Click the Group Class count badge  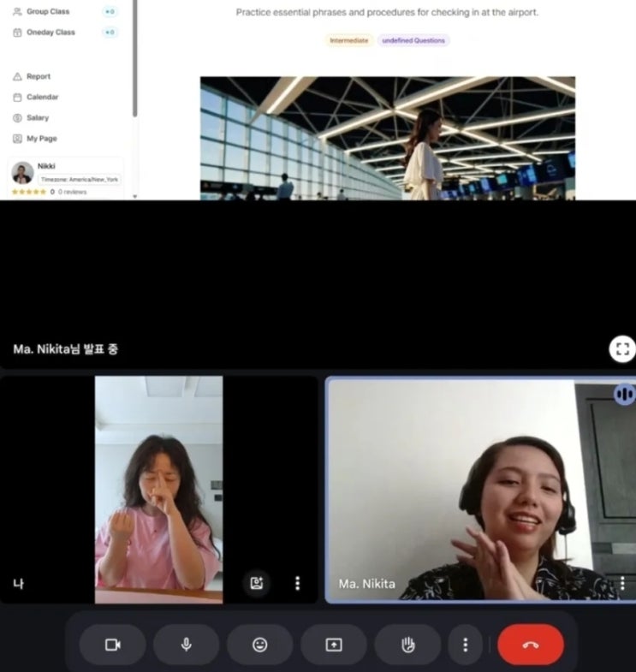pyautogui.click(x=110, y=12)
